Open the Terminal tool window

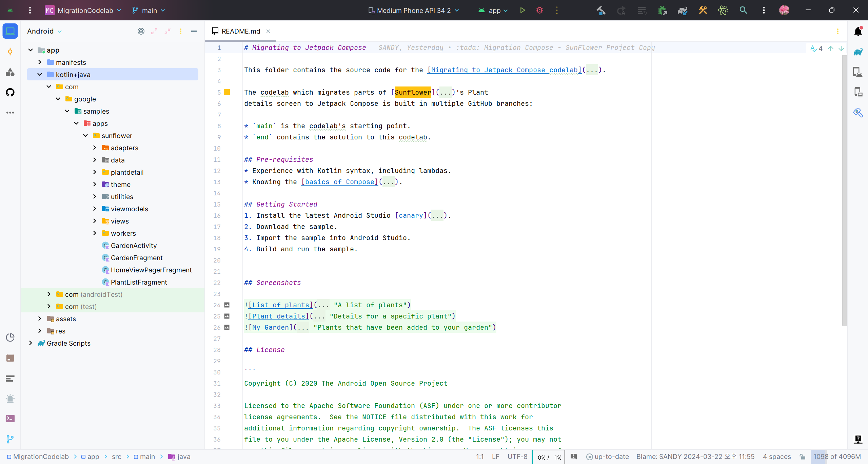(x=10, y=419)
